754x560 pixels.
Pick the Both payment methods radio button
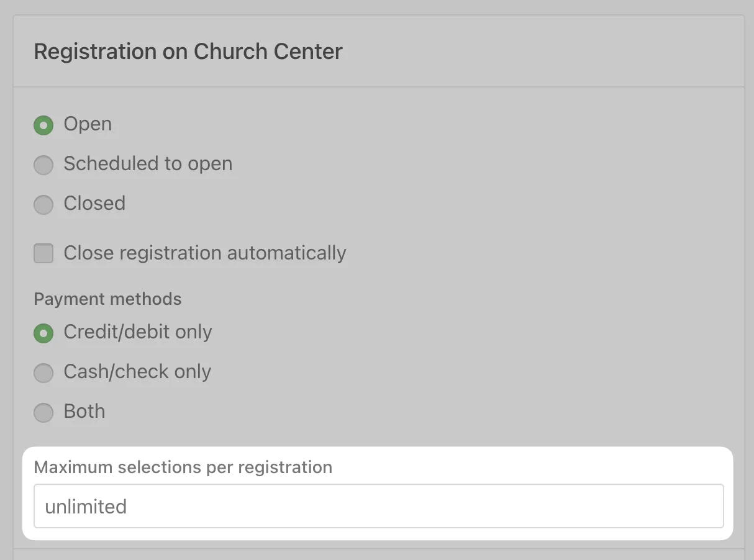click(43, 412)
